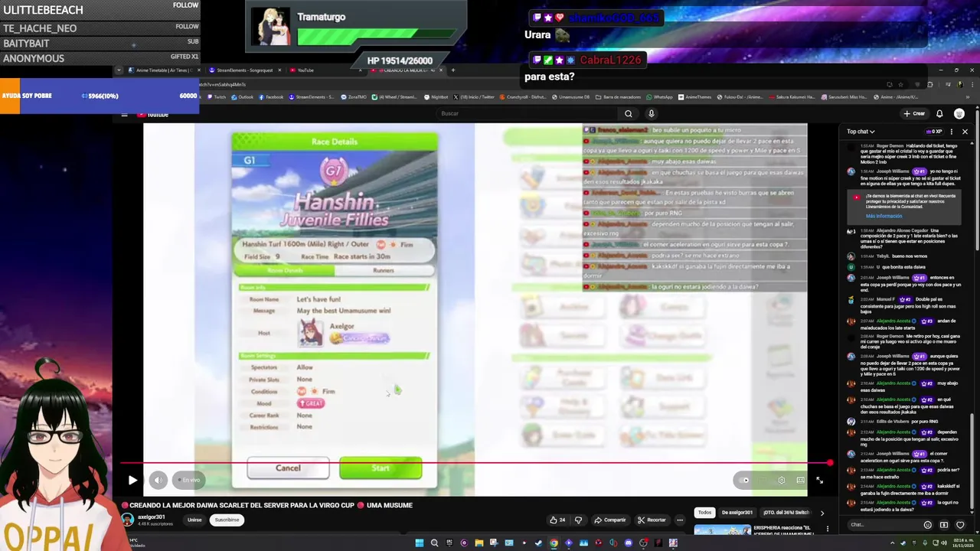Click the Unirse membership button
The height and width of the screenshot is (551, 980).
tap(194, 520)
